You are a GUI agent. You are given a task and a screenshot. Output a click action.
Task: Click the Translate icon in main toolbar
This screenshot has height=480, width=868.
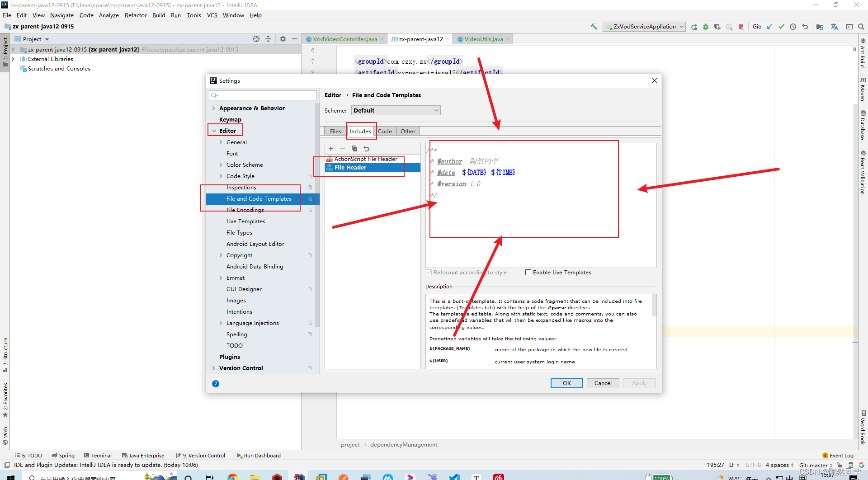835,27
